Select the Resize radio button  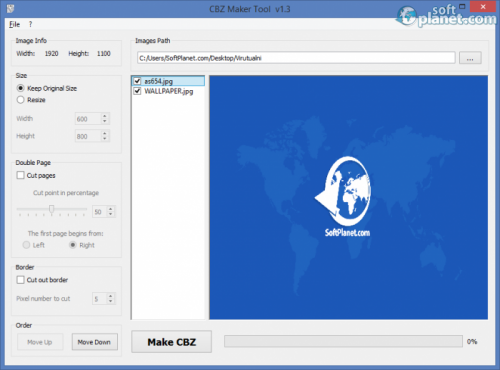[x=20, y=100]
